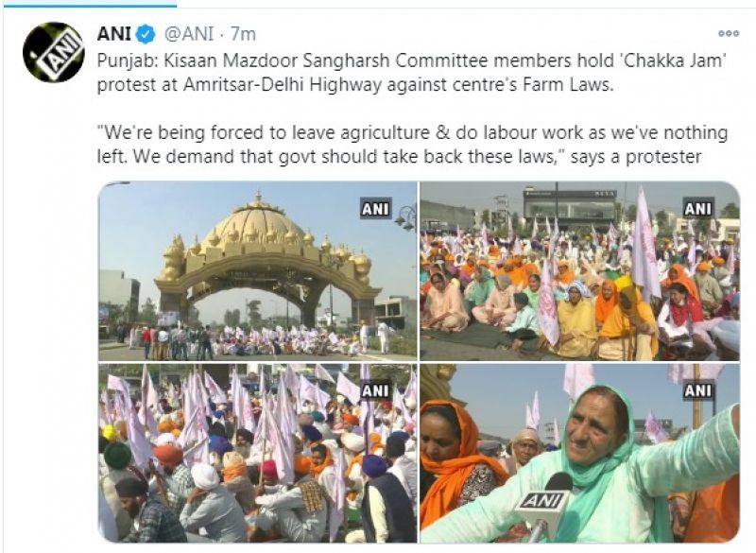
Task: Open the ANI profile avatar
Action: pos(54,52)
